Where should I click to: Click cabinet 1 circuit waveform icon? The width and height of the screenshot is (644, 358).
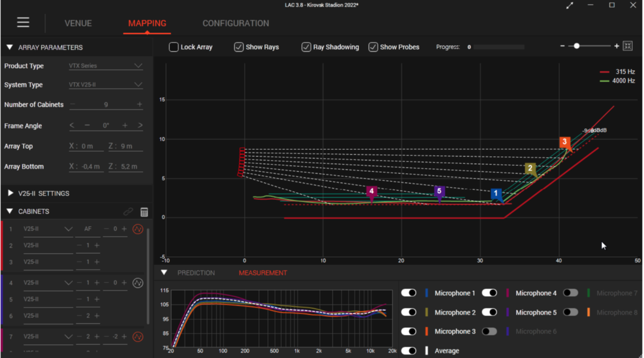(x=138, y=229)
